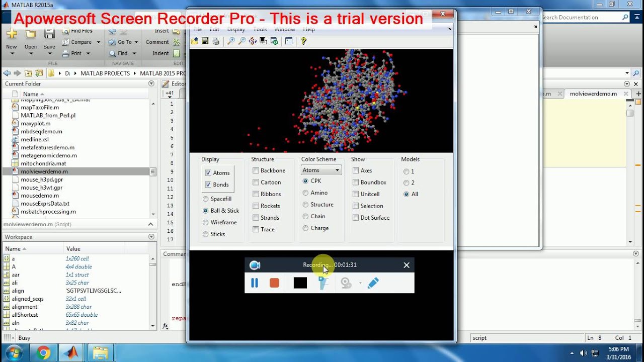Click the printer icon in molecule viewer toolbar

pyautogui.click(x=216, y=41)
